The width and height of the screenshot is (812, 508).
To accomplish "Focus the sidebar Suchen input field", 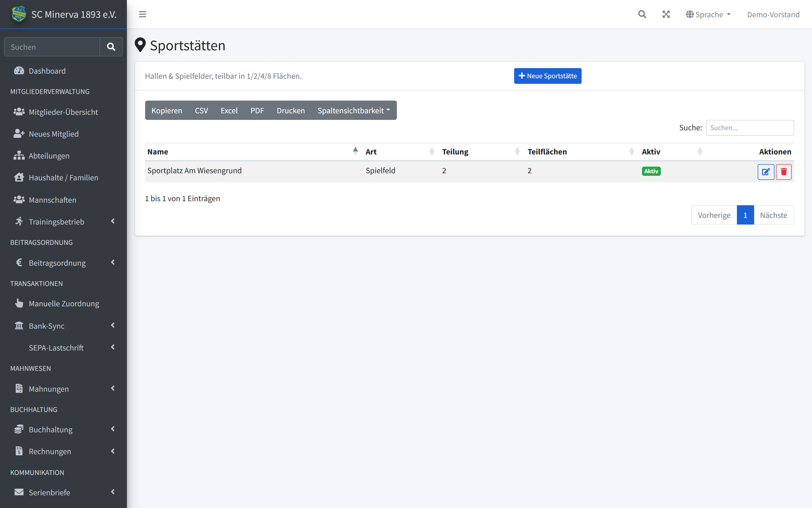I will coord(52,47).
